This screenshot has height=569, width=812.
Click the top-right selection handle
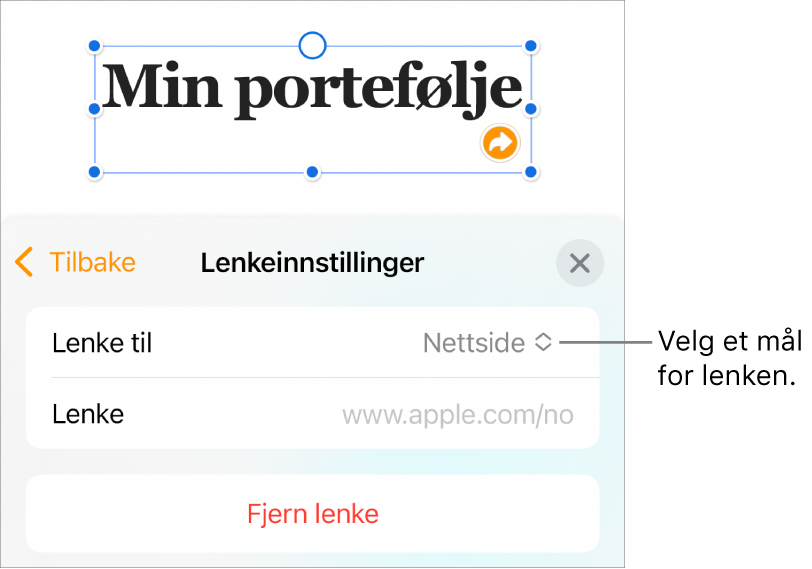pos(531,46)
